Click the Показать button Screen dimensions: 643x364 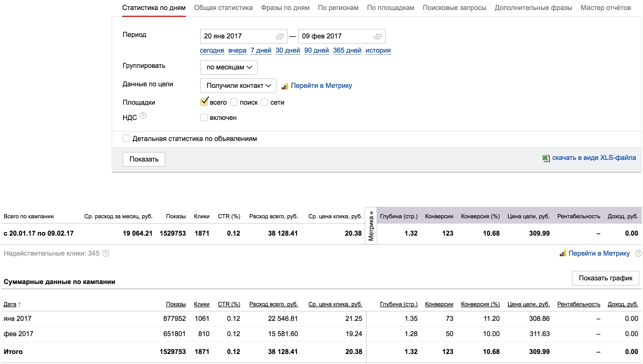[x=144, y=159]
